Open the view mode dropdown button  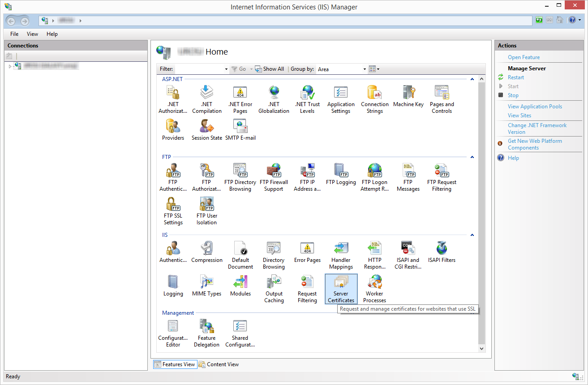(x=374, y=69)
